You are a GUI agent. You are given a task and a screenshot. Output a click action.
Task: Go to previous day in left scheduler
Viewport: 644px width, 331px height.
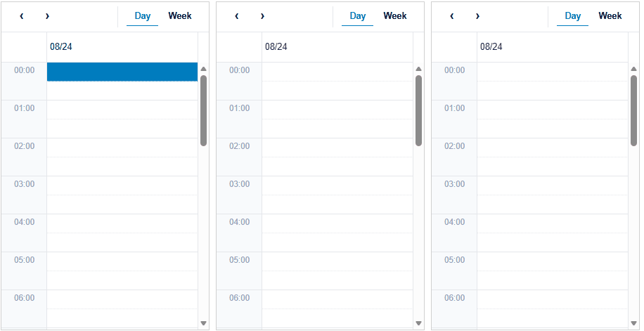22,16
